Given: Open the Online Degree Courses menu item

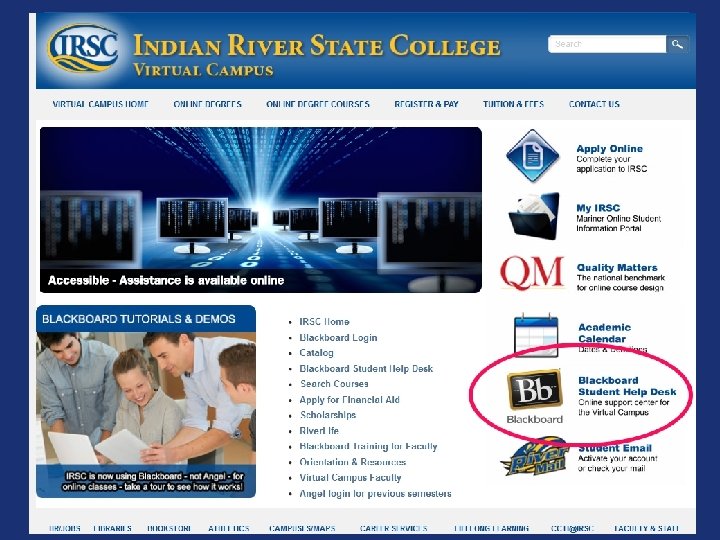Looking at the screenshot, I should point(318,104).
